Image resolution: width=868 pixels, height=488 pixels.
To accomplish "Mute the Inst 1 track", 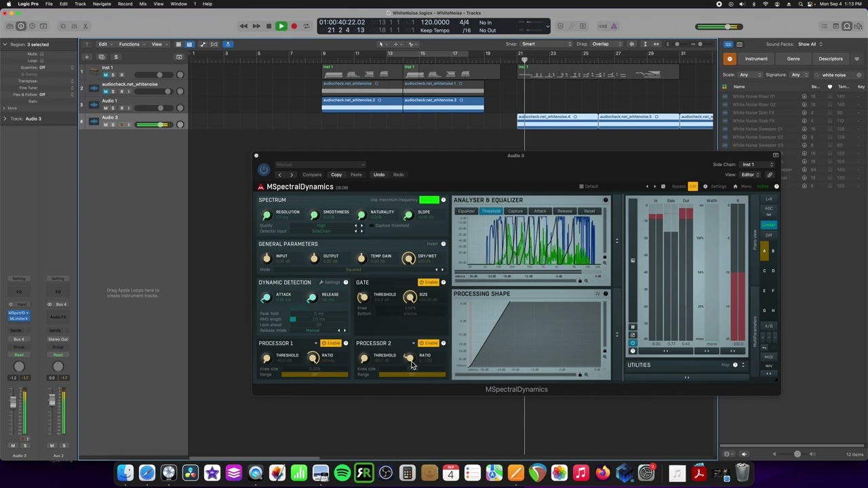I will (x=105, y=75).
